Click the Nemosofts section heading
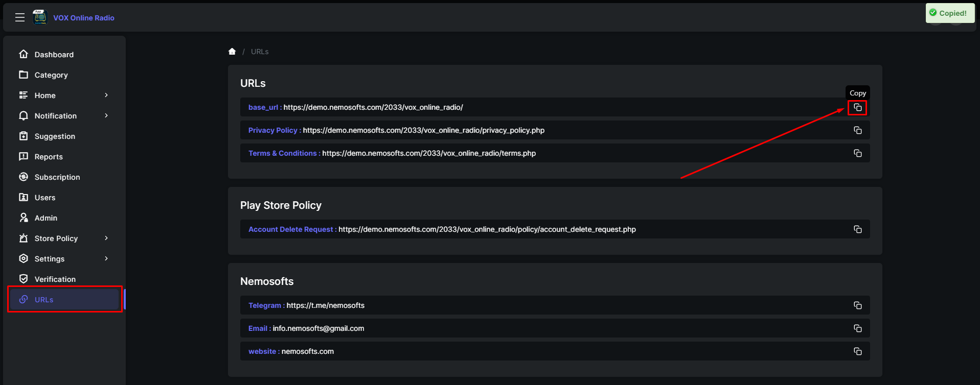Viewport: 980px width, 385px height. click(x=267, y=281)
